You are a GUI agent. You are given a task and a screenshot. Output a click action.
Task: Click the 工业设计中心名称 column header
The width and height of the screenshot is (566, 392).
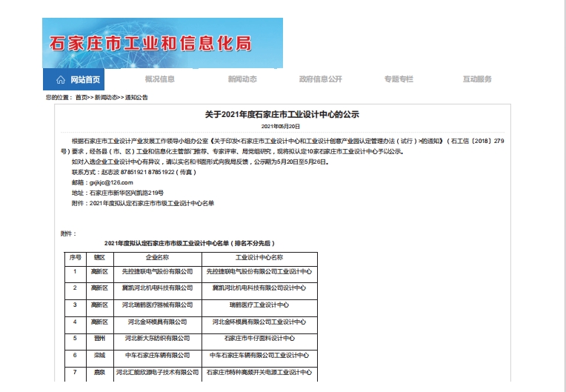click(259, 257)
